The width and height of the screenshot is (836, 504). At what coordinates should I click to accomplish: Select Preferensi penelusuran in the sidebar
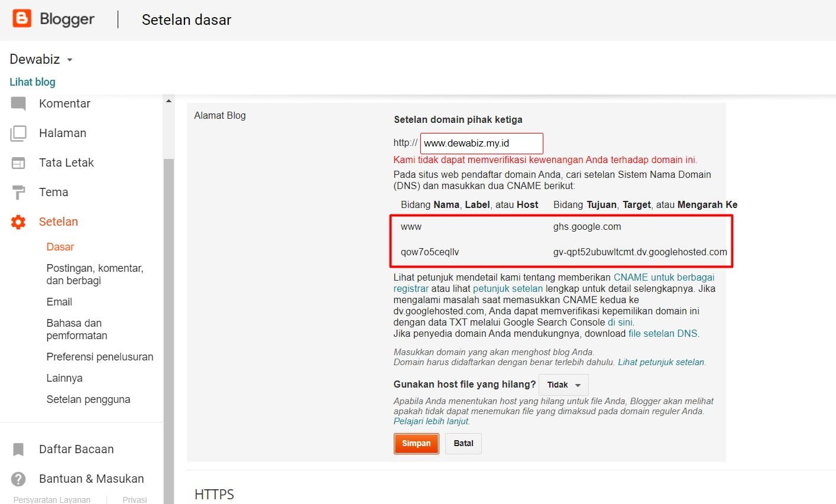(99, 357)
